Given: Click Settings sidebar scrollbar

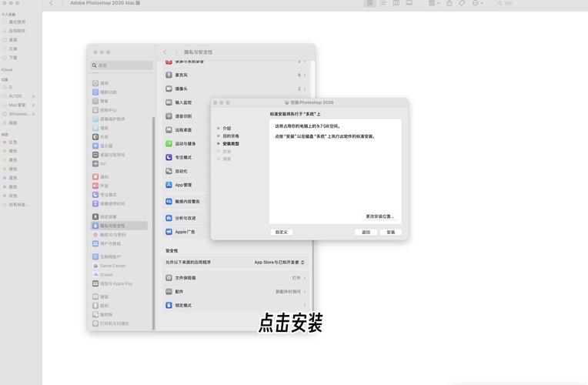Looking at the screenshot, I should coord(153,223).
